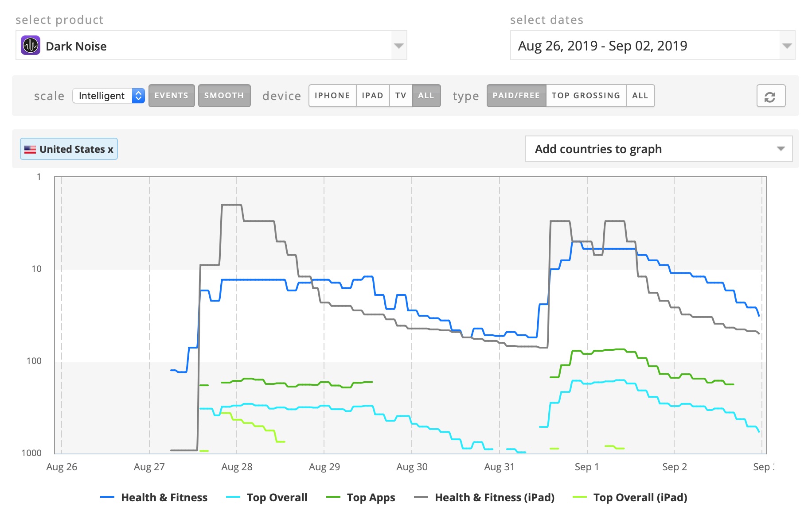Open the Intelligent scale selector
The width and height of the screenshot is (812, 519).
point(109,96)
